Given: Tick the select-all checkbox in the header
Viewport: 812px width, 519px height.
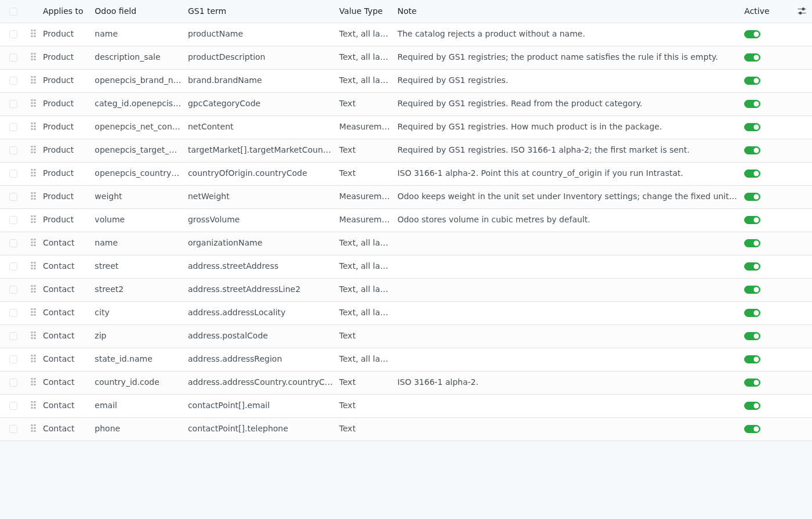Looking at the screenshot, I should click(13, 11).
